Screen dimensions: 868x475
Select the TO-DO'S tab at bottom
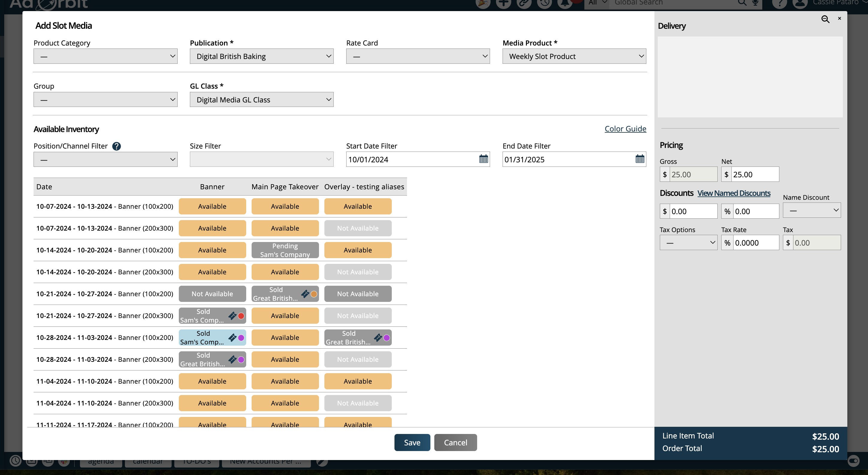(197, 462)
